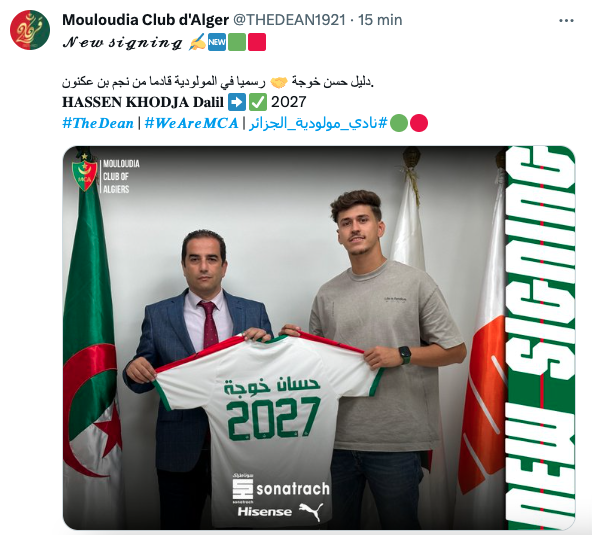Viewport: 592px width, 535px height.
Task: Open the #WeAreMCA hashtag
Action: coord(191,123)
